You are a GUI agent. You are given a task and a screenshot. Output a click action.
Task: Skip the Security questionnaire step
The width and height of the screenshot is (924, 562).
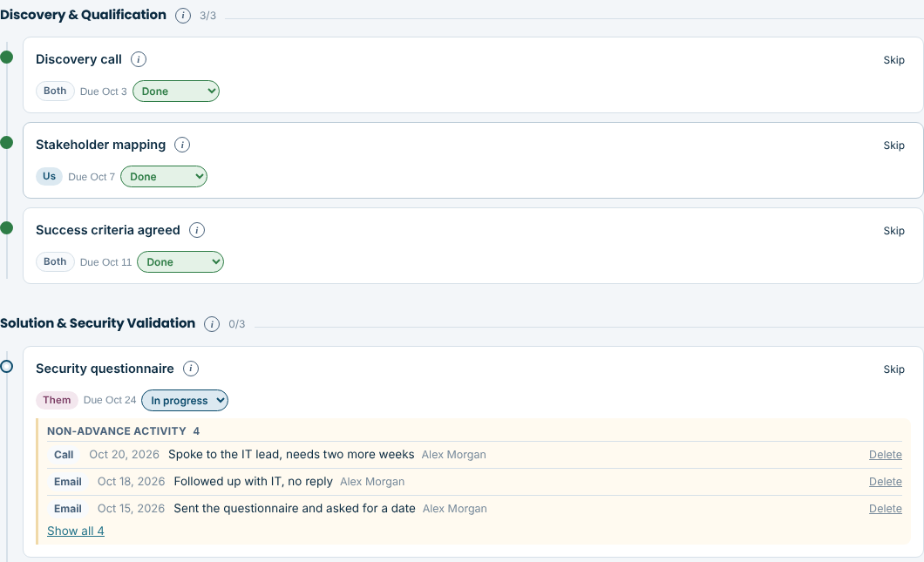click(x=894, y=369)
